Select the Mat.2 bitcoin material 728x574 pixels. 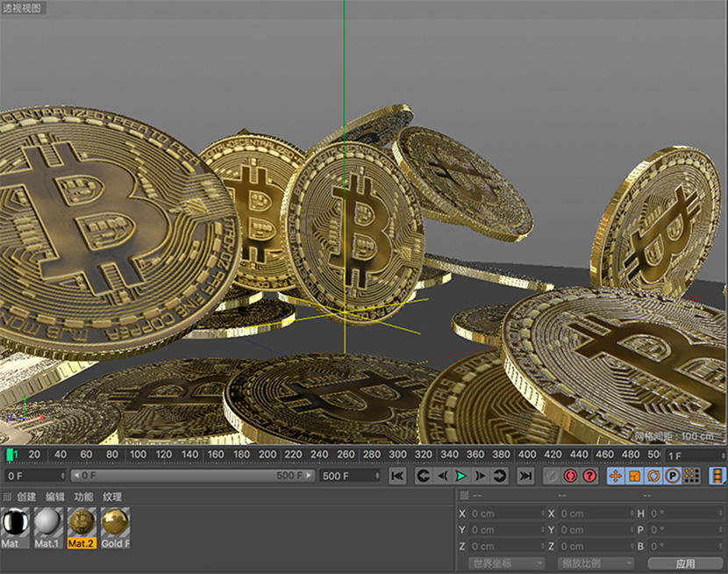(82, 528)
